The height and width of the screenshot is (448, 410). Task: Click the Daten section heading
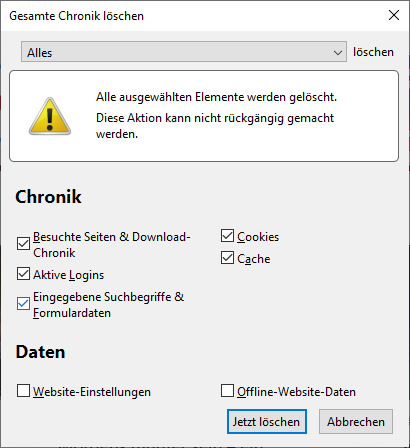pyautogui.click(x=40, y=352)
